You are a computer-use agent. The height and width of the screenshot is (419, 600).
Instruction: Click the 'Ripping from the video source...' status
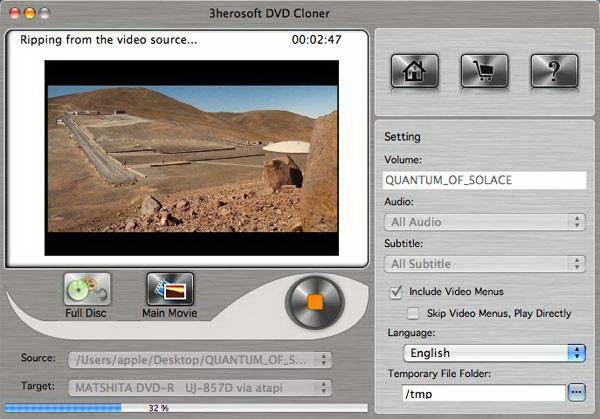coord(109,40)
